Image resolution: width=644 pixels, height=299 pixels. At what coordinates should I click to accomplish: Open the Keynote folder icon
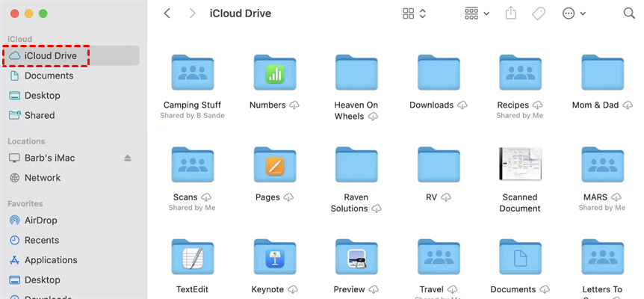click(x=275, y=258)
